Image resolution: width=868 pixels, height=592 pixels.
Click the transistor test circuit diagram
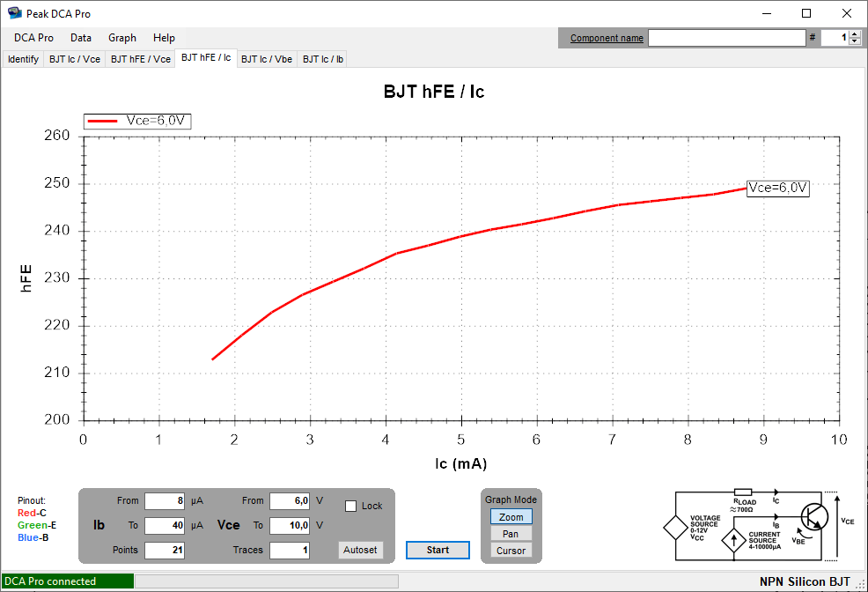(x=760, y=526)
